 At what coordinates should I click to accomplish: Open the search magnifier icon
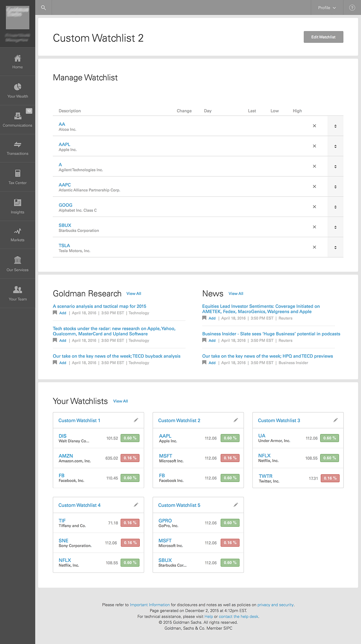[x=44, y=8]
